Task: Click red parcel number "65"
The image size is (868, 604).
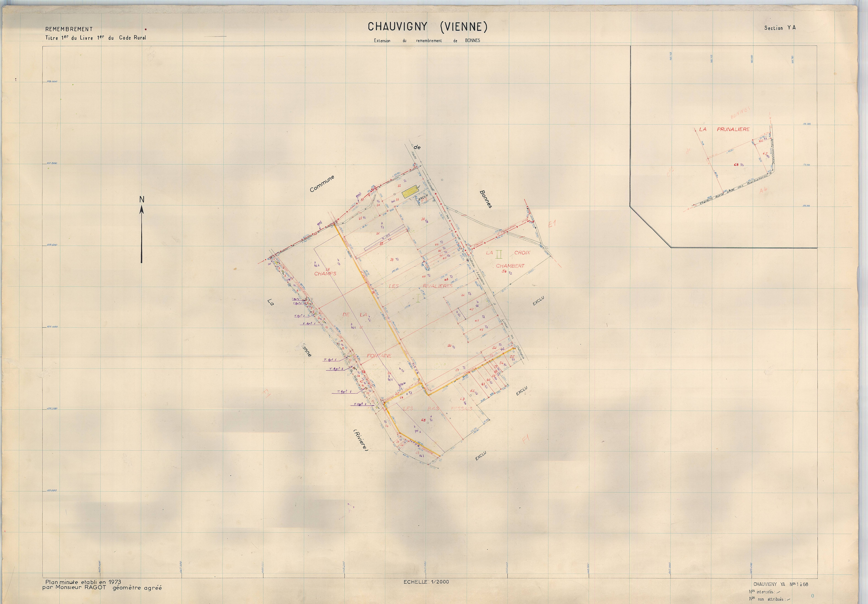Action: click(x=423, y=420)
